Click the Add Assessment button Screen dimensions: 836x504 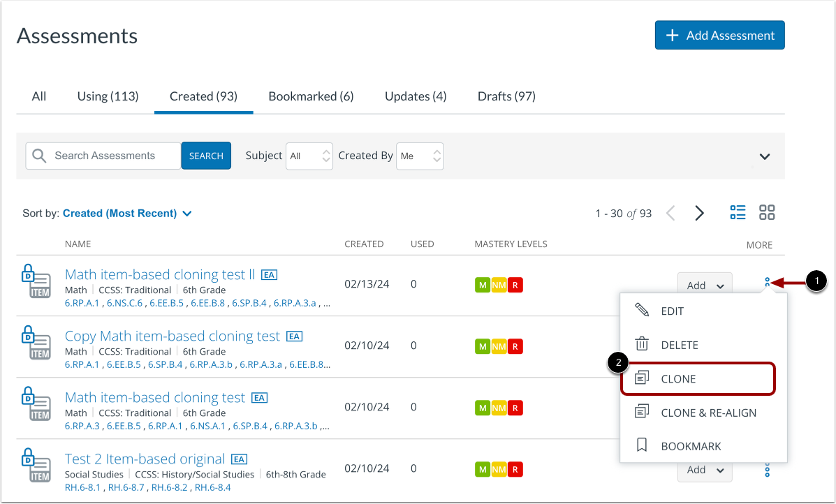[719, 35]
